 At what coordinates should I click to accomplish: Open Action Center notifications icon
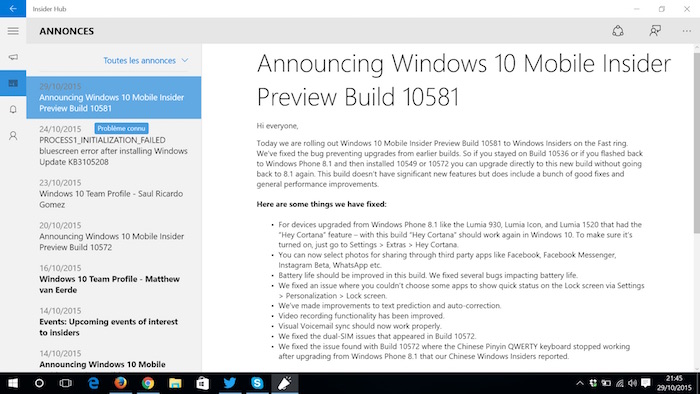646,383
